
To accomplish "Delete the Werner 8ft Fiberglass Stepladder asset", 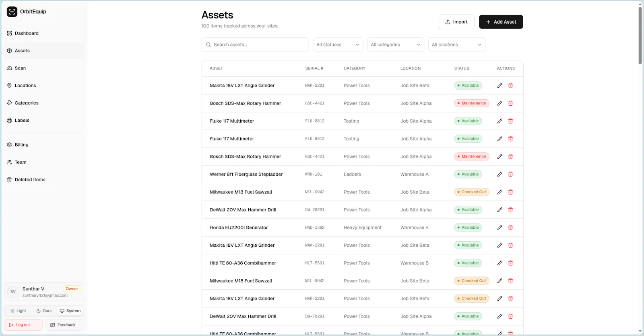I will (510, 174).
